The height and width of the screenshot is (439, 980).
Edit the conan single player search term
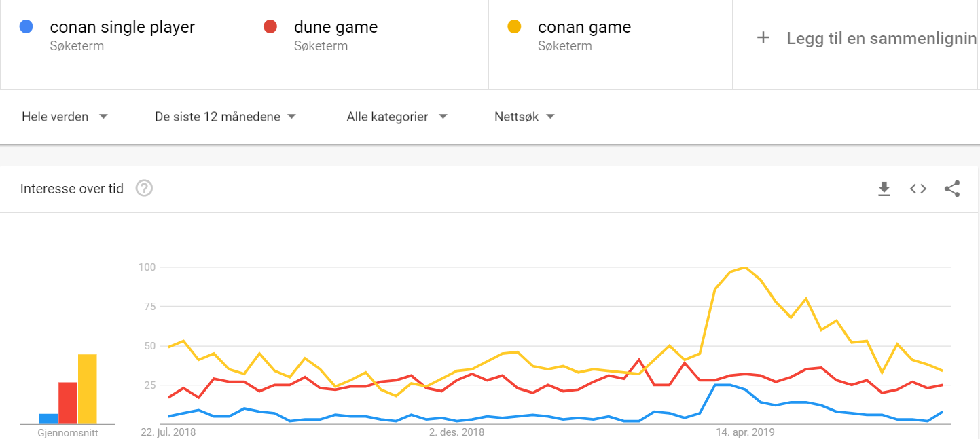pos(122,27)
